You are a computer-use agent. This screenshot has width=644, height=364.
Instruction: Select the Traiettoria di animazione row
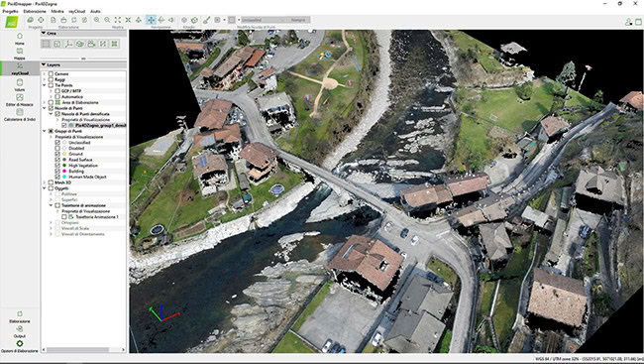84,205
